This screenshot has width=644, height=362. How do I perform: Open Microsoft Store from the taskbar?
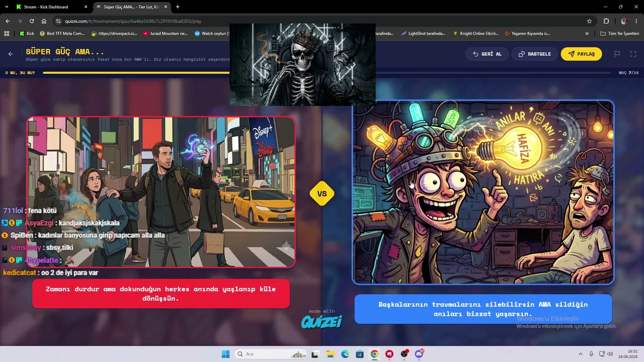coord(360,354)
